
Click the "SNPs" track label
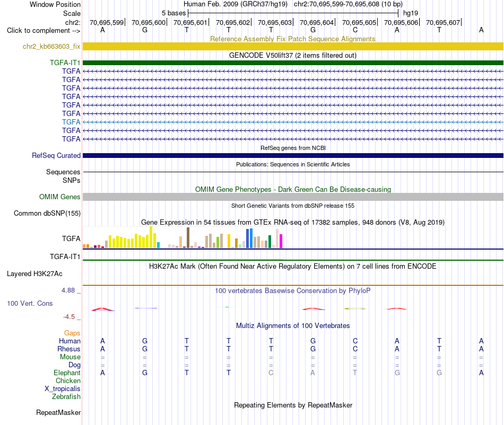[72, 180]
